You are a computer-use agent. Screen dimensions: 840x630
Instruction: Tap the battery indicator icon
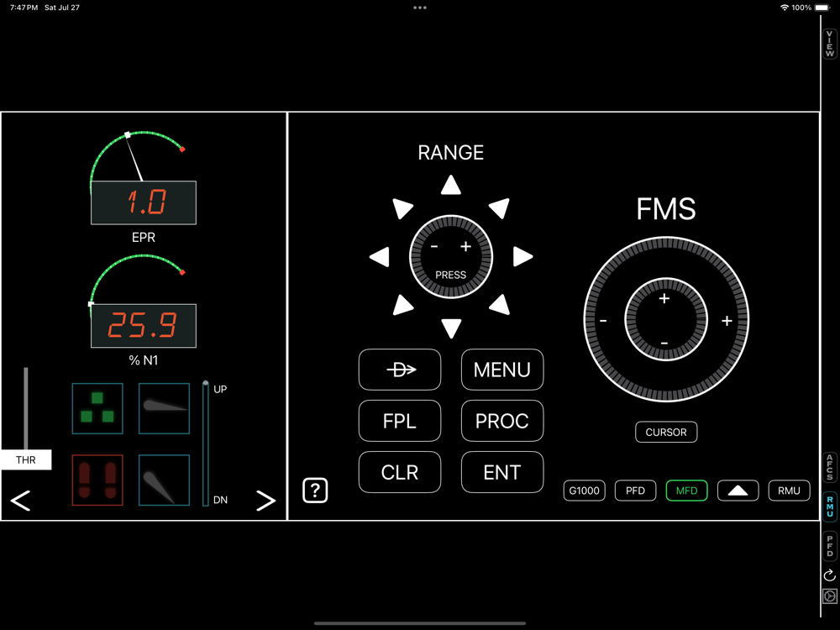(822, 8)
